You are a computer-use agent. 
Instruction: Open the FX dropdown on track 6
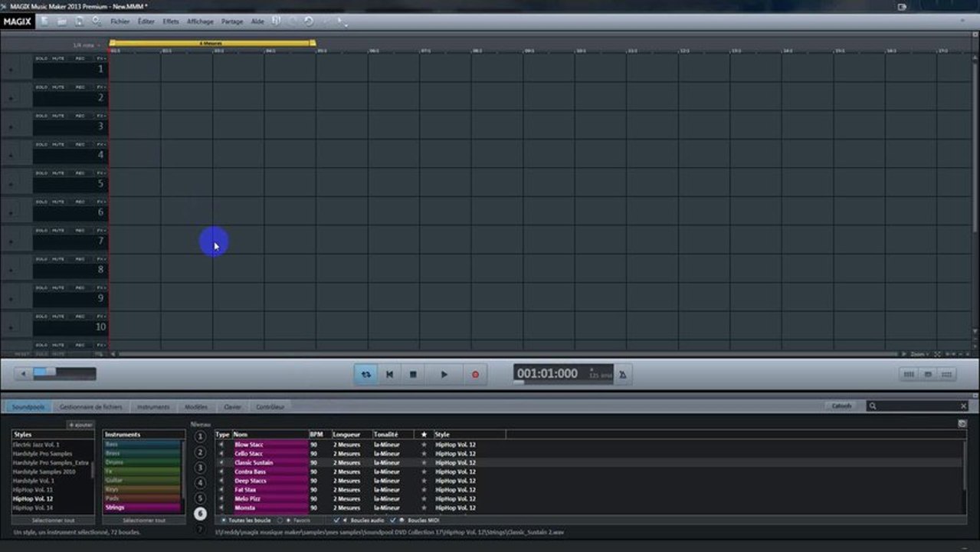point(101,202)
